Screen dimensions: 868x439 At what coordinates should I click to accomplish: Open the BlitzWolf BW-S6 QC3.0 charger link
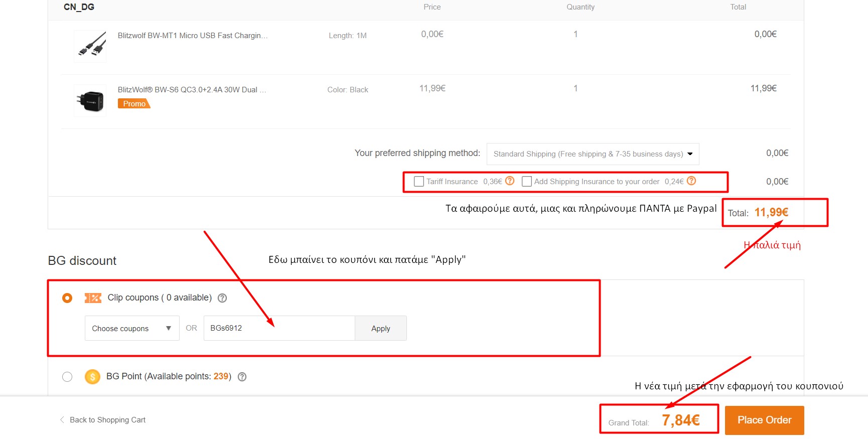(x=192, y=90)
